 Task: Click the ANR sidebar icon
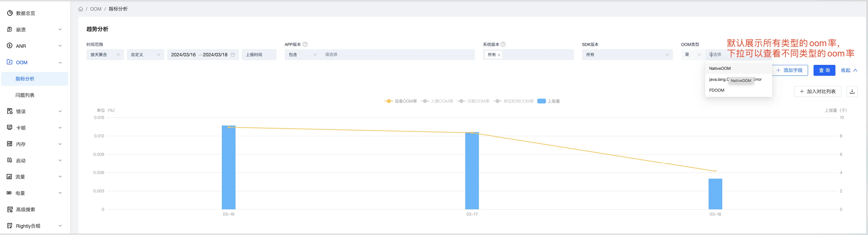(10, 46)
